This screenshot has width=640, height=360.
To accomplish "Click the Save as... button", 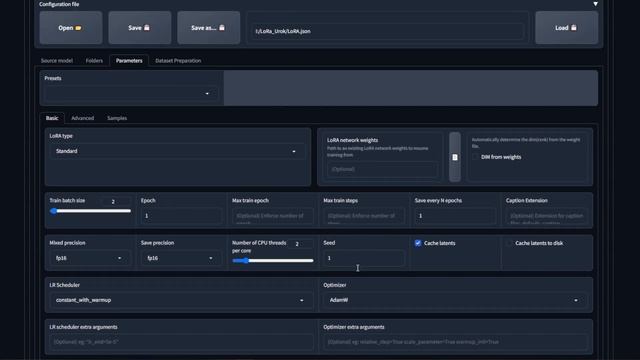I will pyautogui.click(x=209, y=28).
